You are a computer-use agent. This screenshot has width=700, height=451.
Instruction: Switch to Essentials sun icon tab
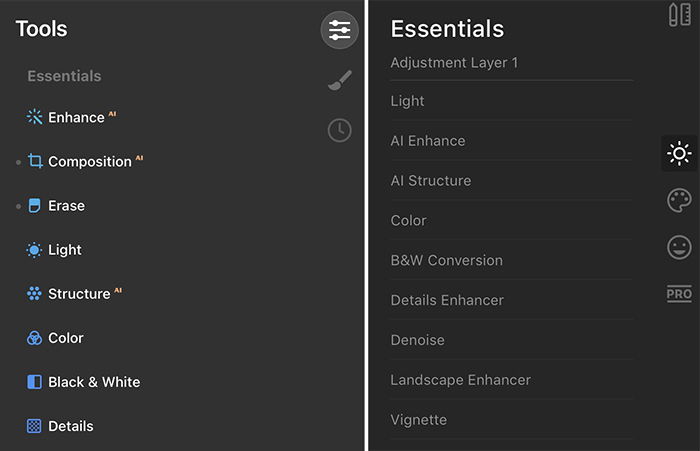tap(679, 153)
